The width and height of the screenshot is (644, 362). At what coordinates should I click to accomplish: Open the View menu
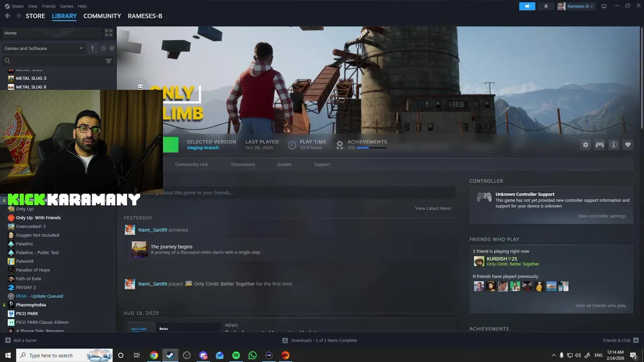tap(33, 6)
